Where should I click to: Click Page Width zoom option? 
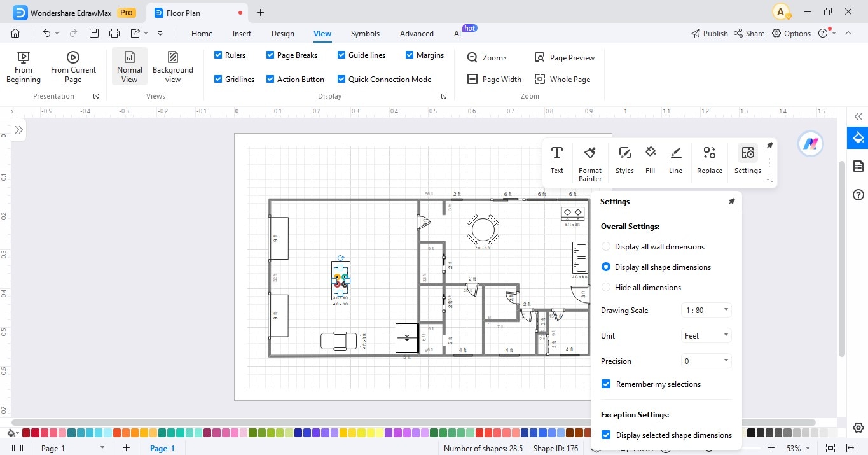pos(494,80)
